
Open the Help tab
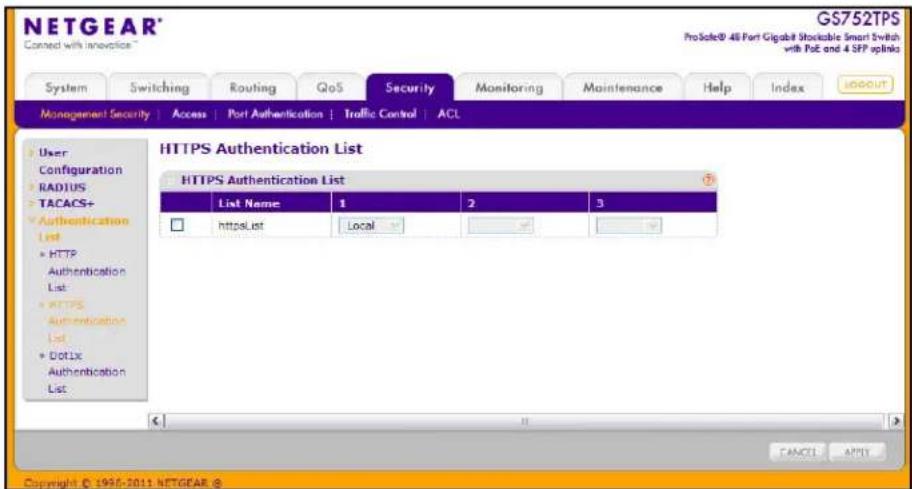717,88
